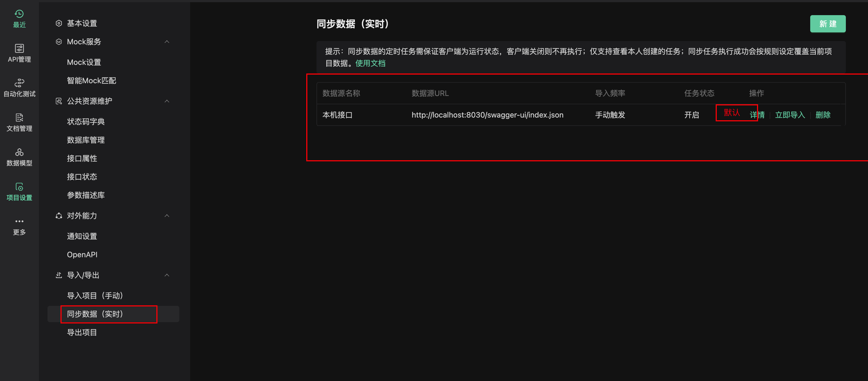Open the 自动化测试 sidebar icon

pos(19,83)
